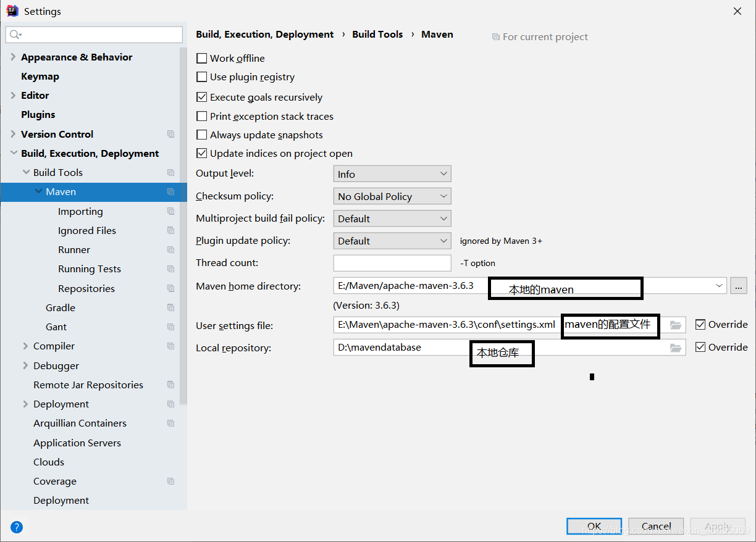Click project-scope icon beside Remote Jar Repositories
This screenshot has height=542, width=756.
coord(170,385)
